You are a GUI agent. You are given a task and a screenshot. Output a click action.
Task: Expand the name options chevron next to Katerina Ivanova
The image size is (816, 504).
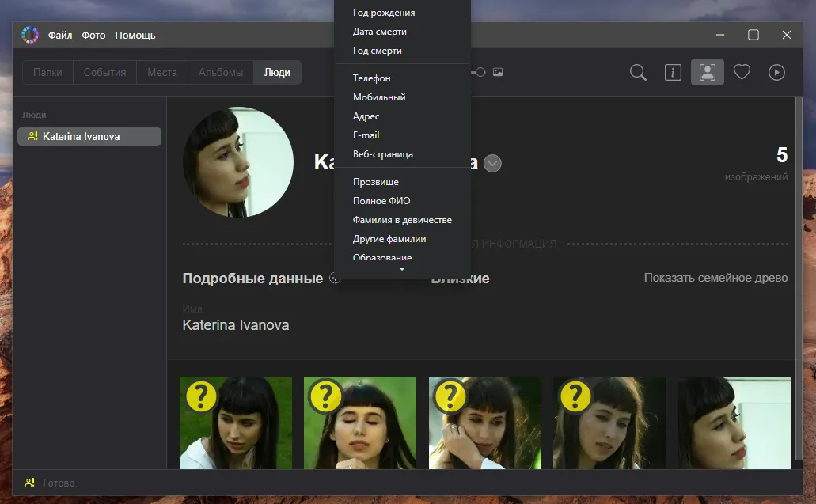[x=492, y=163]
